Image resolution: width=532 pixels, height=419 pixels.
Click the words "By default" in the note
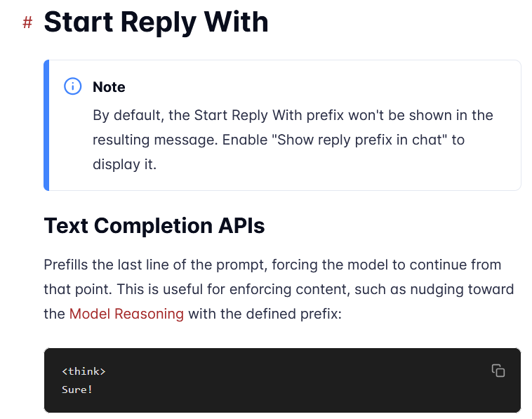[x=128, y=115]
